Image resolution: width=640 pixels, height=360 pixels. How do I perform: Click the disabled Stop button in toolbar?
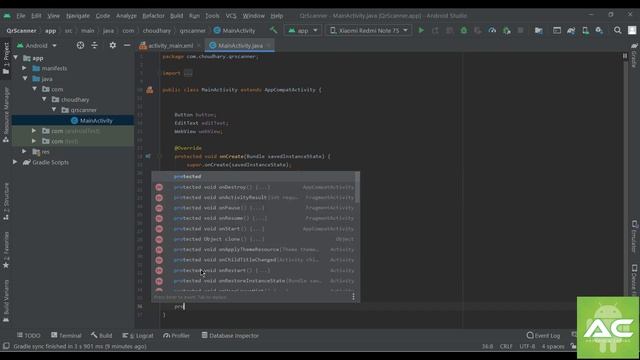tap(520, 30)
